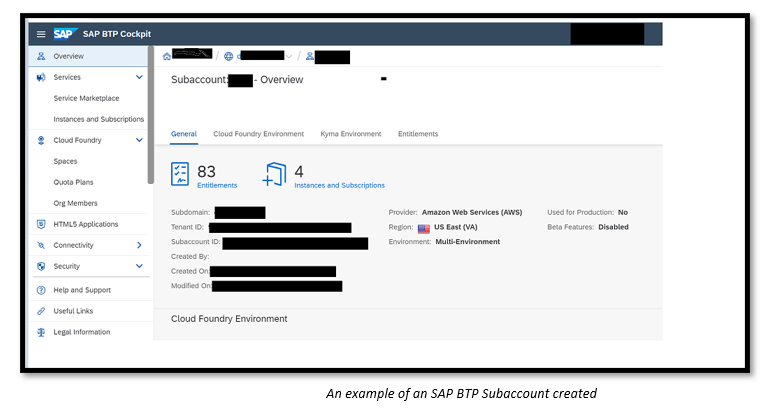Viewport: 775px width, 416px height.
Task: Switch to Cloud Foundry Environment tab
Action: pyautogui.click(x=258, y=134)
